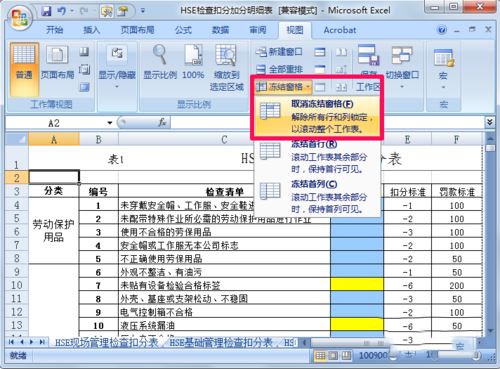The image size is (500, 369).
Task: Choose 冻结首行(R) freeze top row
Action: (x=317, y=156)
